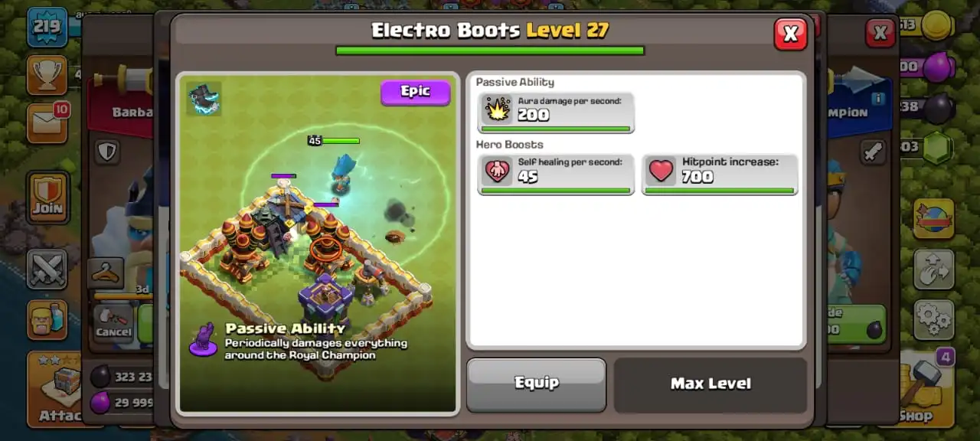Close the Electro Boots popup
The image size is (980, 441).
(791, 34)
